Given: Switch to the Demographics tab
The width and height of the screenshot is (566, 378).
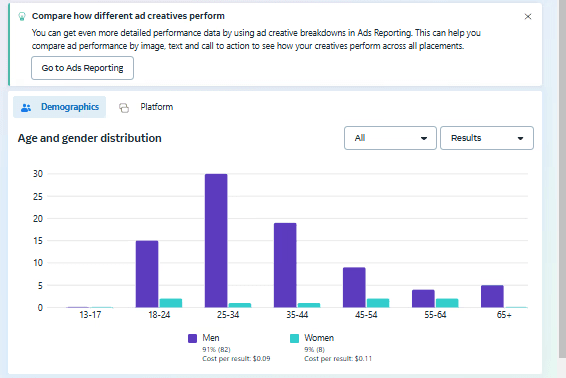Looking at the screenshot, I should point(60,107).
